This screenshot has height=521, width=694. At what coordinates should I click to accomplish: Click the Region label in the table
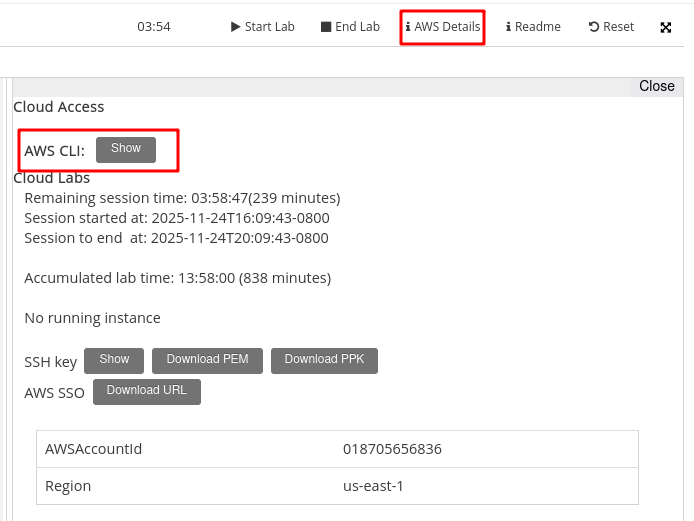click(x=68, y=486)
